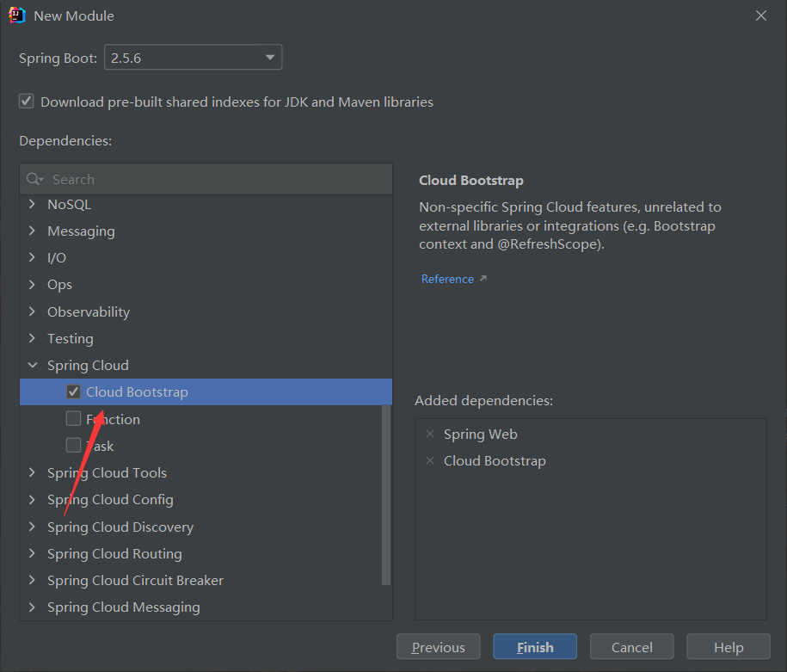The width and height of the screenshot is (787, 672).
Task: Expand the Spring Cloud Tools category
Action: point(32,472)
